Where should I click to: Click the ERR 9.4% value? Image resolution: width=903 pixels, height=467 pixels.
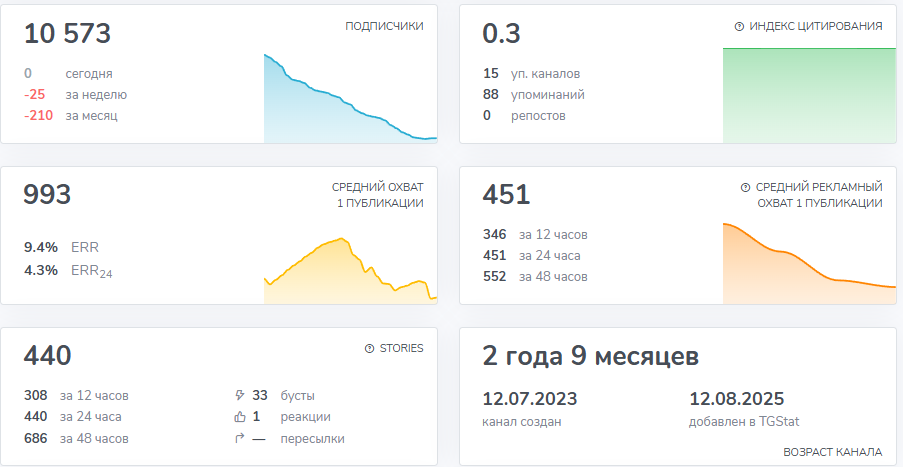click(x=41, y=247)
